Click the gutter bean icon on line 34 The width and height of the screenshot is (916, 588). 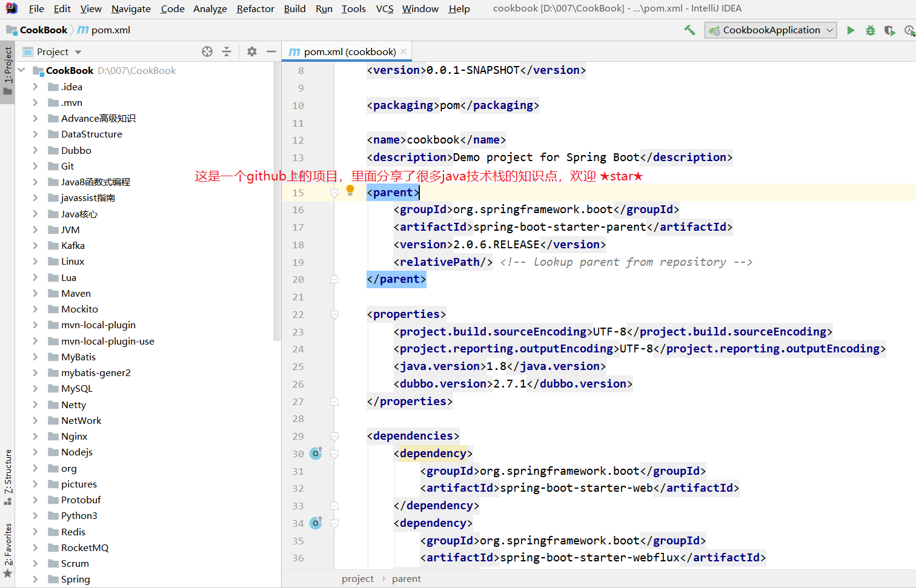coord(316,523)
